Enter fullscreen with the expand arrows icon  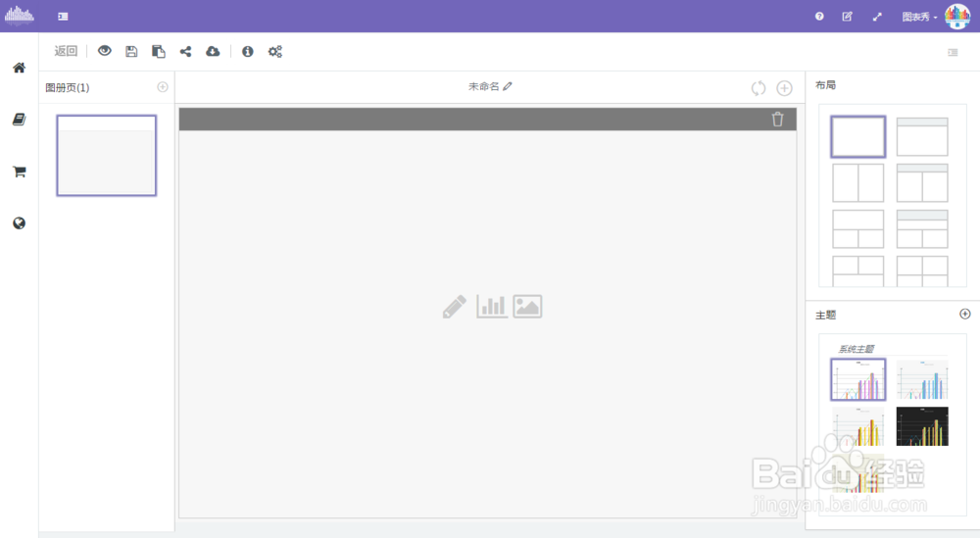tap(877, 17)
